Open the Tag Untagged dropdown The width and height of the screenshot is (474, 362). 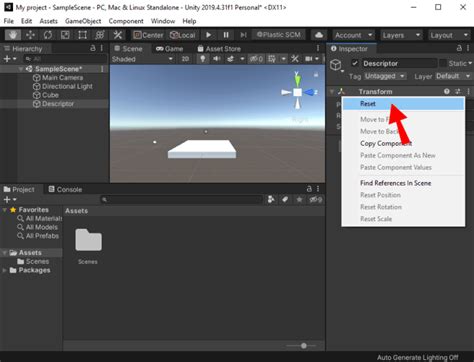384,76
